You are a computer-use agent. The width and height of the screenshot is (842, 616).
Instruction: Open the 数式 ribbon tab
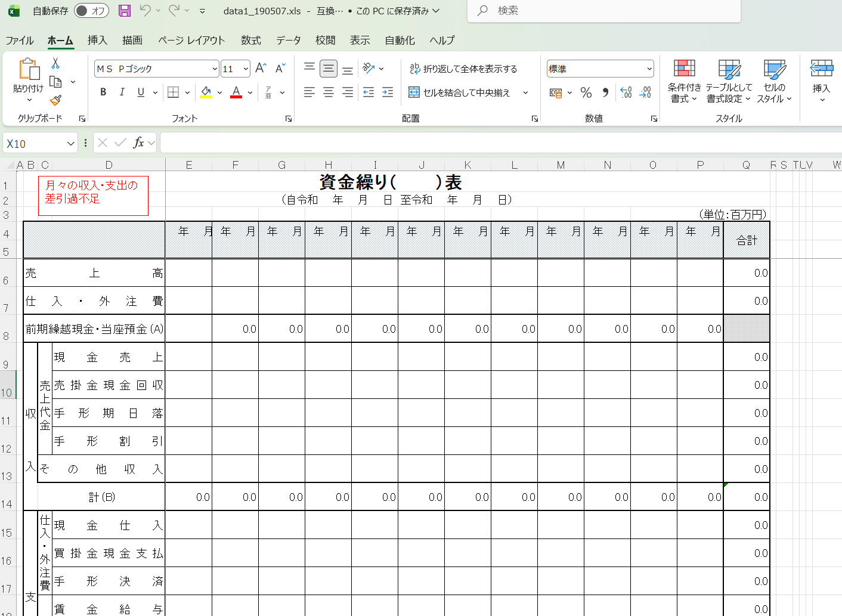250,41
